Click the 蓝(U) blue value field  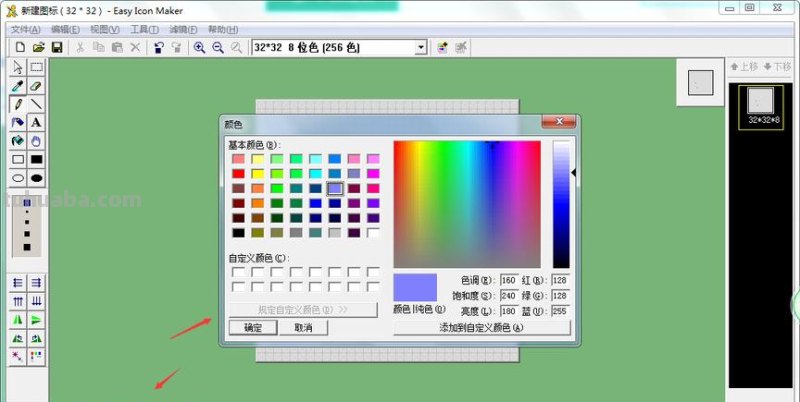point(560,311)
